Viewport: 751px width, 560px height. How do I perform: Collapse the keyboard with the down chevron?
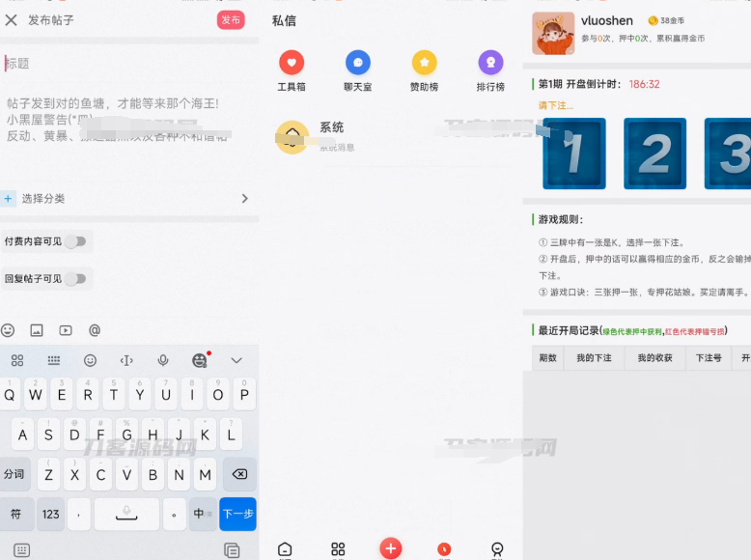236,360
